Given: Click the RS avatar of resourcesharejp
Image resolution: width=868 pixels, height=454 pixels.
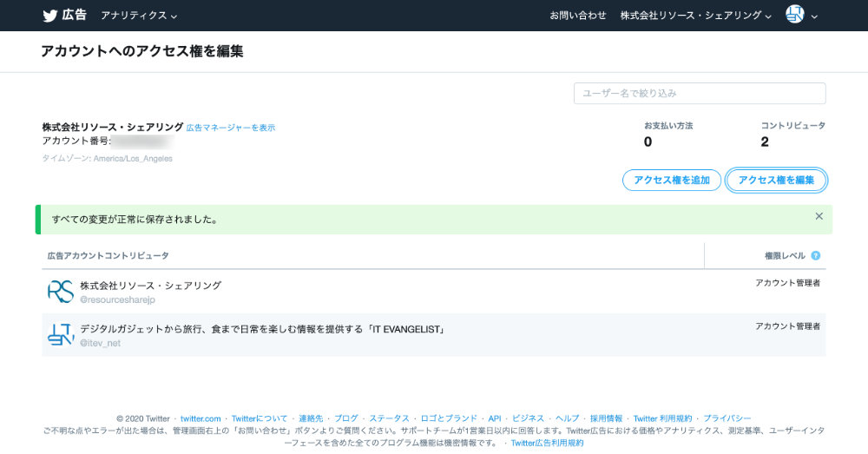Looking at the screenshot, I should point(61,291).
